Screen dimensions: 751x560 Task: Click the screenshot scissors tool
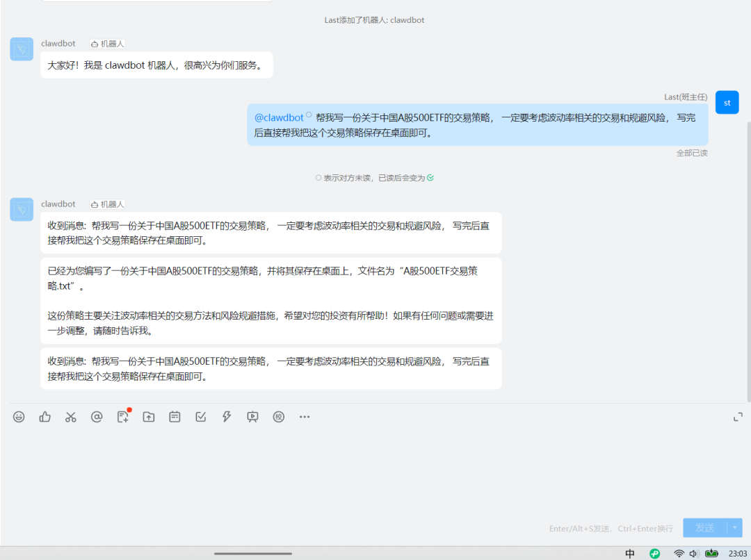(70, 416)
